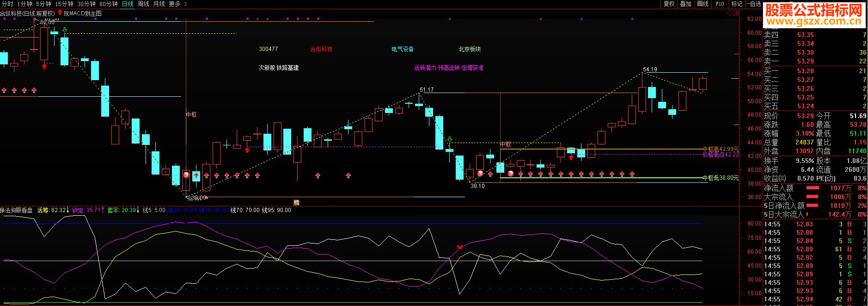868x306 pixels.
Task: Click the 标记 mark button
Action: (737, 4)
